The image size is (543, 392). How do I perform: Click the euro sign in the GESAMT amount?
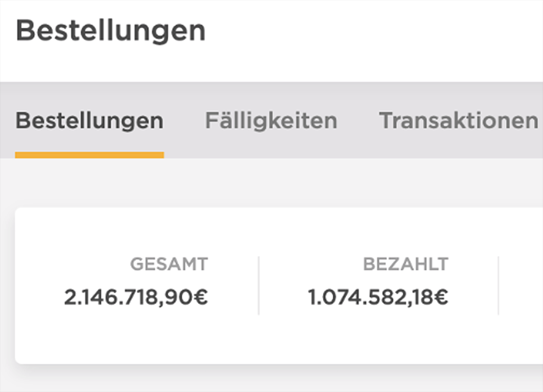pyautogui.click(x=201, y=297)
